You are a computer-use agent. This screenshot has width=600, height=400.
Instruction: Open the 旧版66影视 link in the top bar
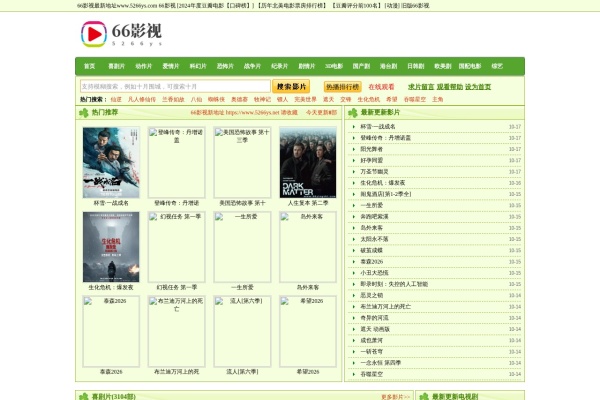[x=415, y=6]
